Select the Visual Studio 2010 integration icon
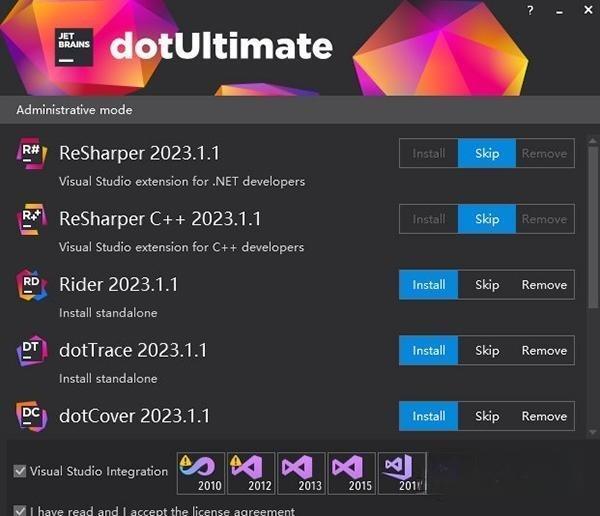Image resolution: width=600 pixels, height=516 pixels. [x=201, y=474]
